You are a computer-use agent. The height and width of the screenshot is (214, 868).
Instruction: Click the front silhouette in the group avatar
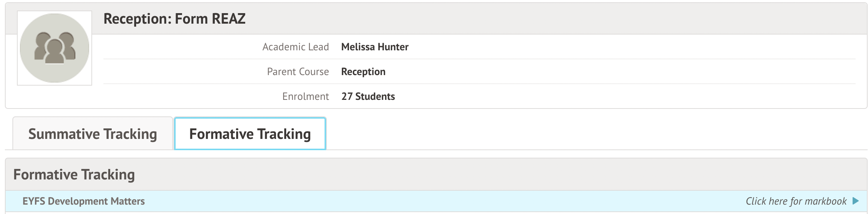(x=55, y=52)
